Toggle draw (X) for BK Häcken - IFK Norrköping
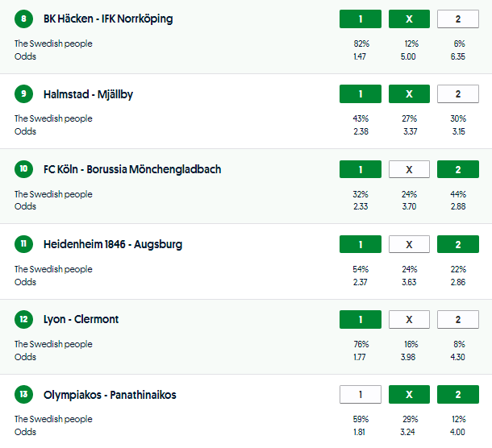This screenshot has height=448, width=492. click(x=409, y=19)
